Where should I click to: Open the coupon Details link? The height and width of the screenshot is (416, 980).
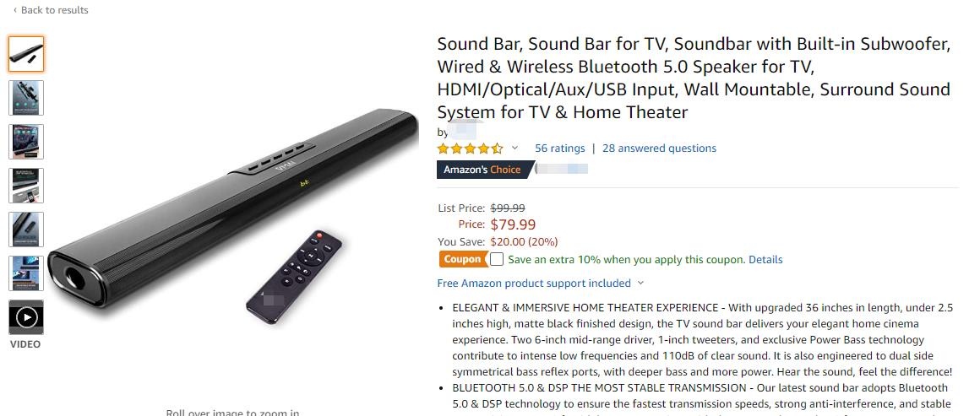point(765,260)
